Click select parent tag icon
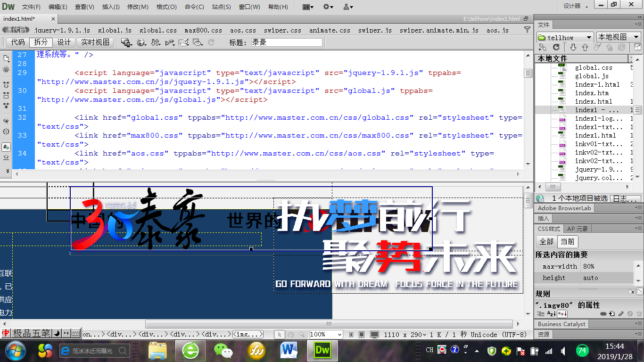The height and width of the screenshot is (362, 644). point(6,121)
